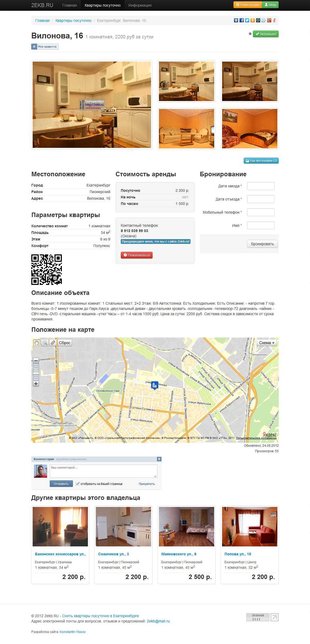This screenshot has height=644, width=310.
Task: Select the magnifier zoom-area map tool
Action: click(45, 343)
